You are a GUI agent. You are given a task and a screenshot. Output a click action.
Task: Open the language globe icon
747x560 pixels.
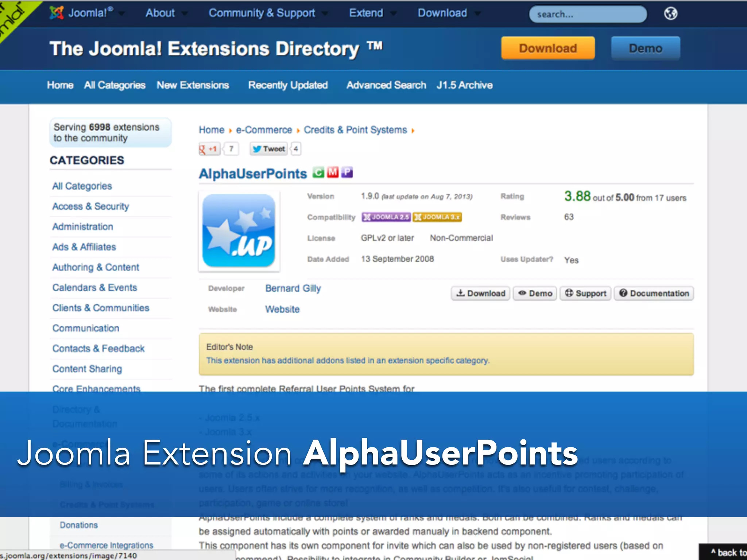click(670, 13)
